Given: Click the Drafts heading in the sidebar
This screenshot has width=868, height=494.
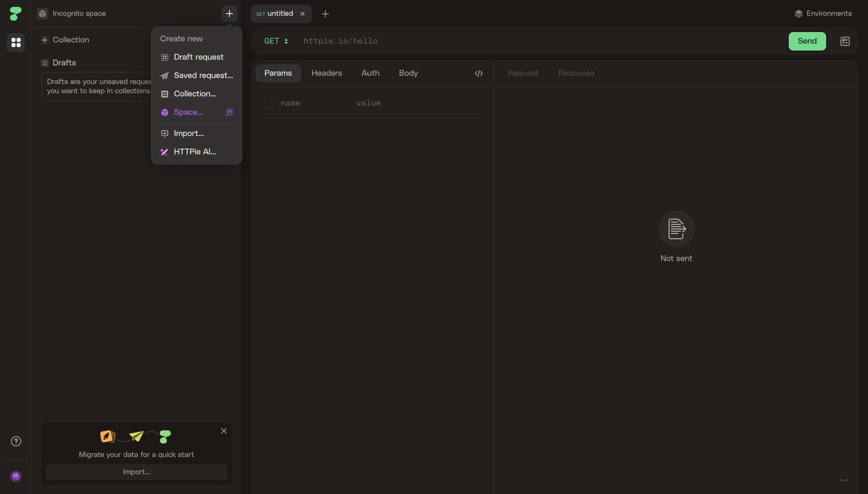Looking at the screenshot, I should tap(64, 63).
